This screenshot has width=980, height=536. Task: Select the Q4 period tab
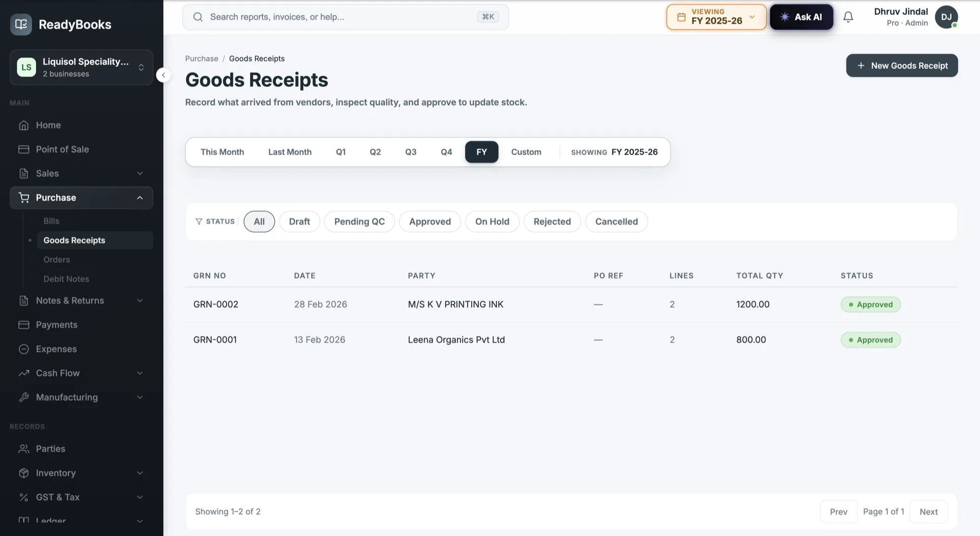coord(447,152)
